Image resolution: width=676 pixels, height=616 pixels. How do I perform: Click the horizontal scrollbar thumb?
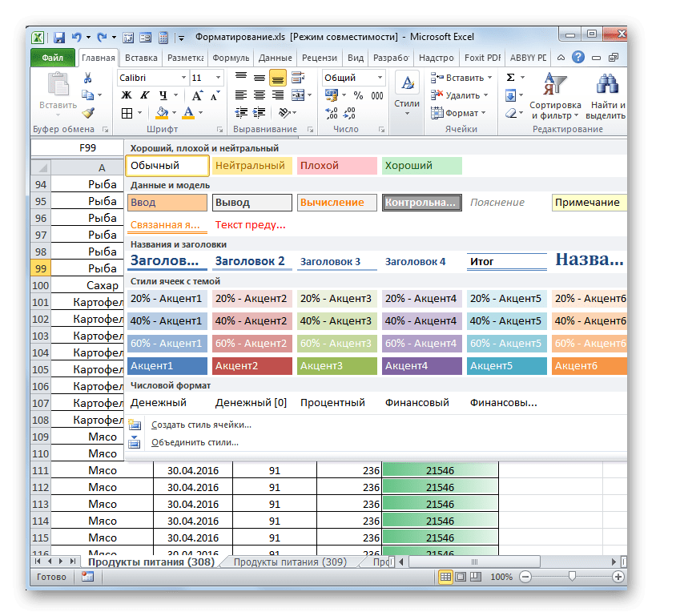point(475,562)
